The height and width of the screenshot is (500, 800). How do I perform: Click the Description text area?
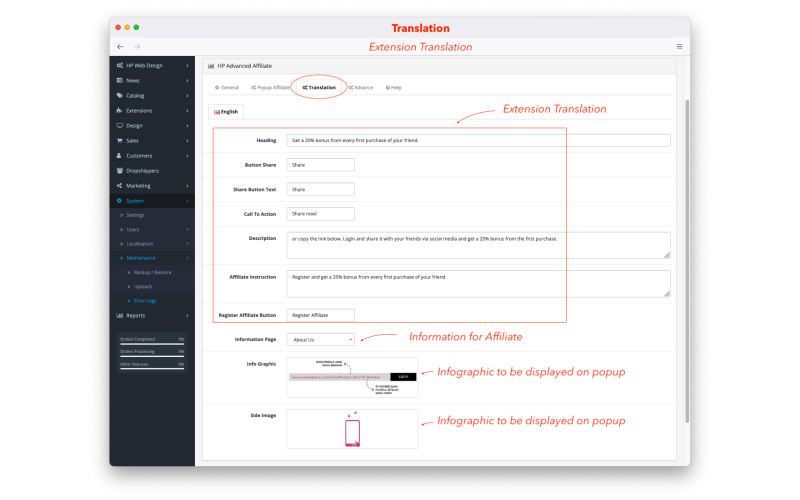(479, 245)
